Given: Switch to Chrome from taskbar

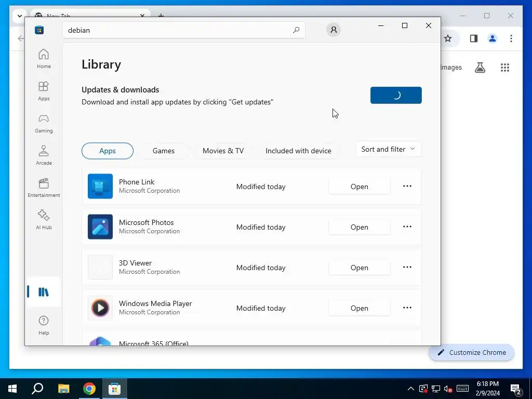Looking at the screenshot, I should (x=89, y=389).
